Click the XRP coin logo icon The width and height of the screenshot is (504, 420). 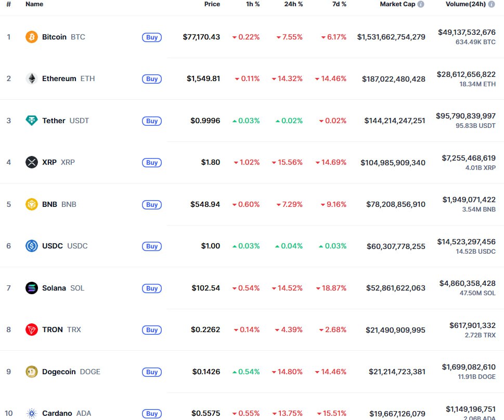click(x=32, y=162)
